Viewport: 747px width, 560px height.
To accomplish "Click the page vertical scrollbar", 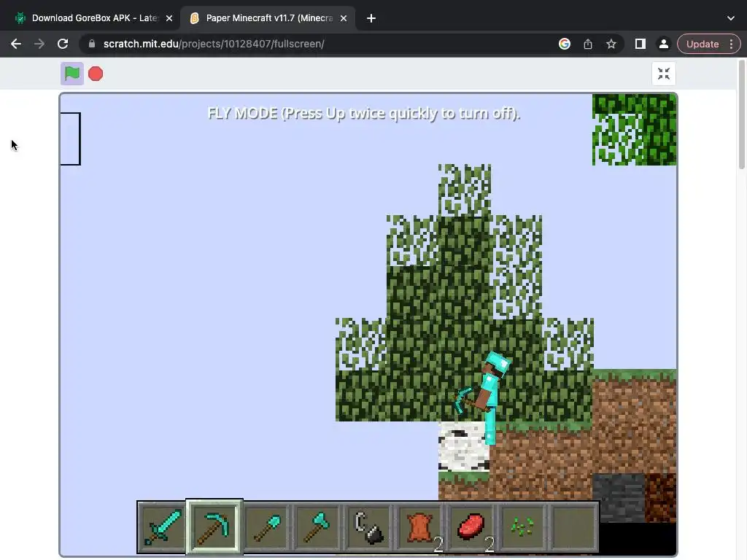I will (742, 114).
